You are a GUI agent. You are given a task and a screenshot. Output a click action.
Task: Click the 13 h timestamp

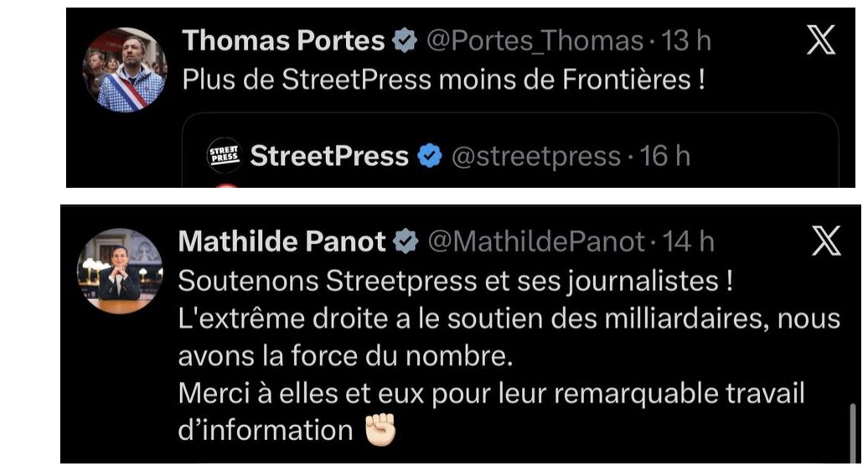point(687,40)
